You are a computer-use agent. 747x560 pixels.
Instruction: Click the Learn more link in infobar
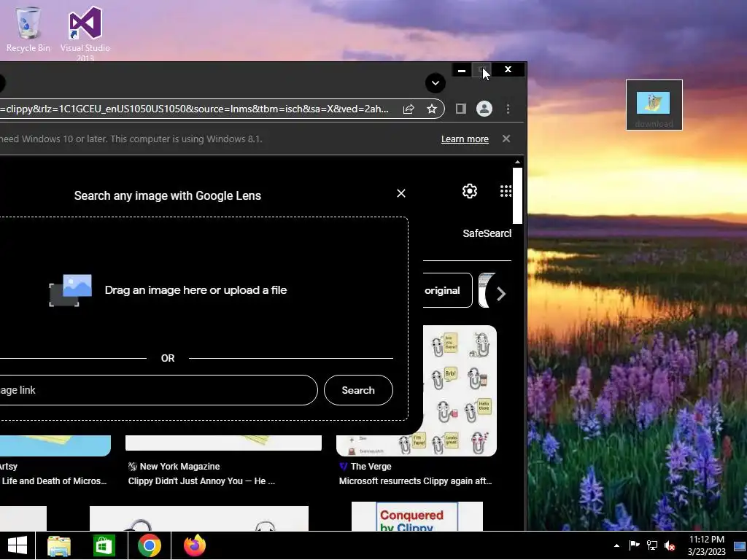click(x=465, y=139)
